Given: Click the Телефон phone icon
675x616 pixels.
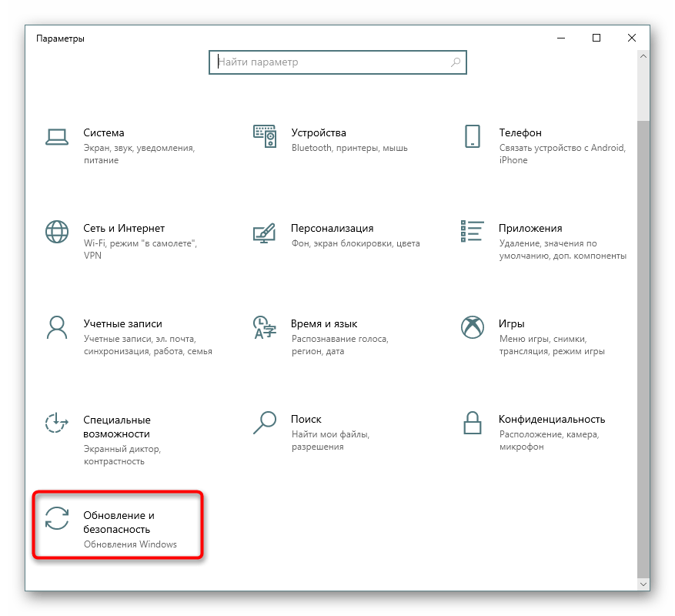Looking at the screenshot, I should point(472,136).
